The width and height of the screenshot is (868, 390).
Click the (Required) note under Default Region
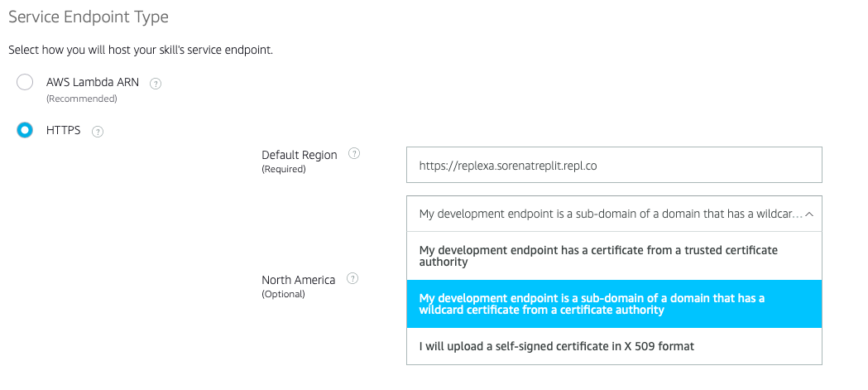(284, 169)
